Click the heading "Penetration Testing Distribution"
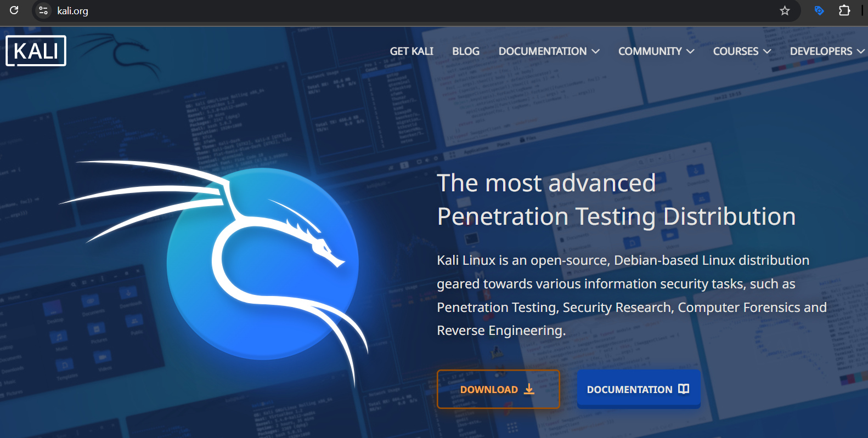This screenshot has height=438, width=868. point(616,217)
